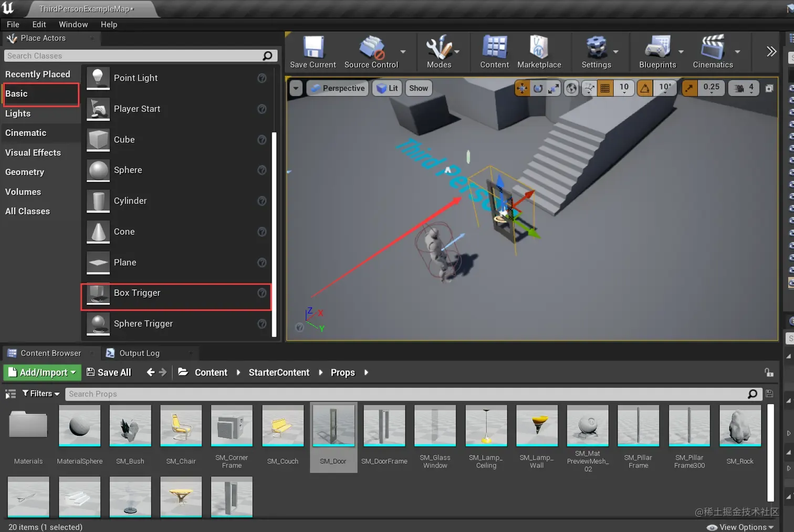Toggle rotation snapping angle icon
Screen dimensions: 794x532
pyautogui.click(x=645, y=88)
